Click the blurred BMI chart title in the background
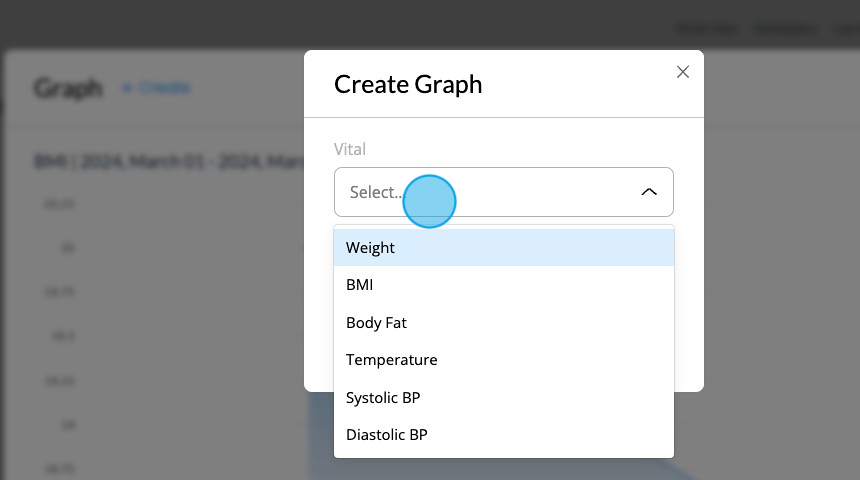The height and width of the screenshot is (480, 860). click(x=169, y=161)
